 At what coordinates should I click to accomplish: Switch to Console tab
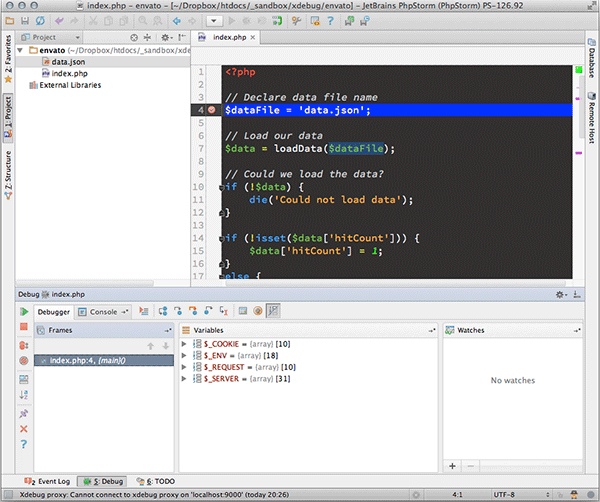tap(103, 312)
